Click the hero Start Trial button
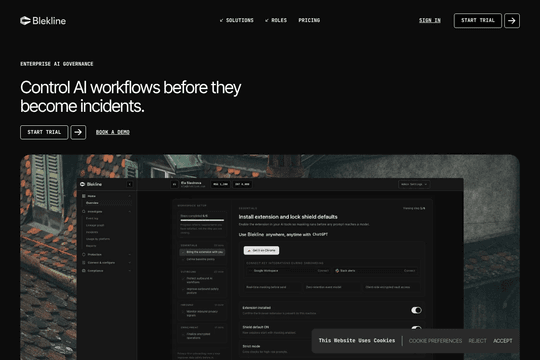The image size is (540, 360). tap(44, 132)
